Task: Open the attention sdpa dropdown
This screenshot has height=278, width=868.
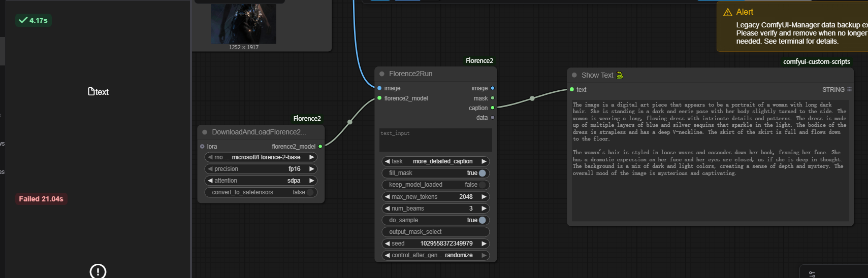Action: (261, 181)
